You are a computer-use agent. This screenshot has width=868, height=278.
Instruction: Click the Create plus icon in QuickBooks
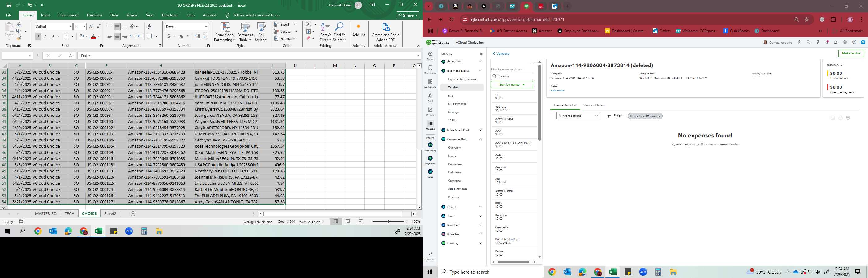[430, 54]
